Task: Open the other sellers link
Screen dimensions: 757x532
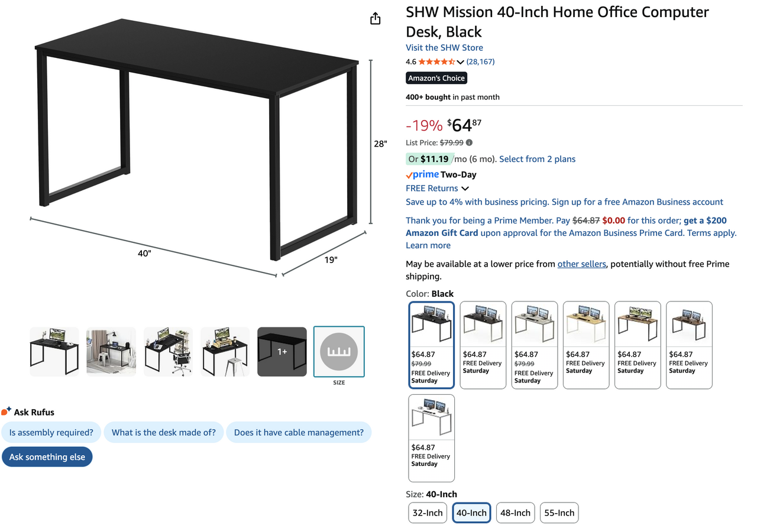Action: tap(582, 264)
